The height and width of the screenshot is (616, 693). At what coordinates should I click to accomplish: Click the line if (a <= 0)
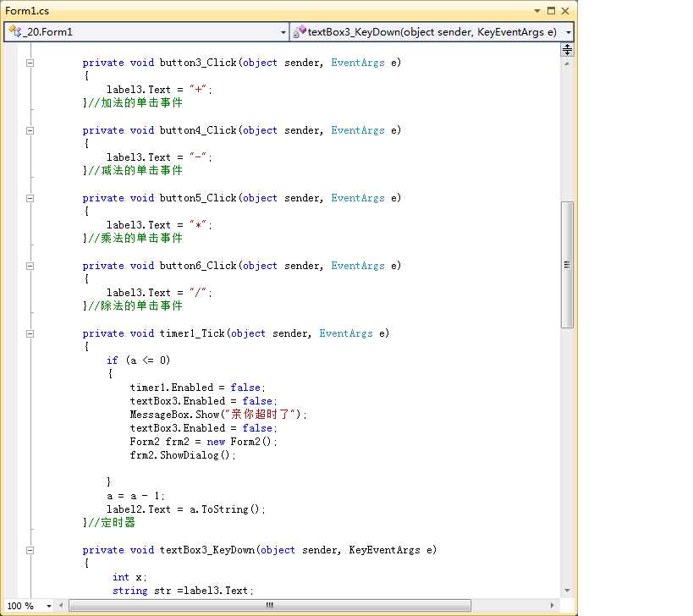pos(138,360)
